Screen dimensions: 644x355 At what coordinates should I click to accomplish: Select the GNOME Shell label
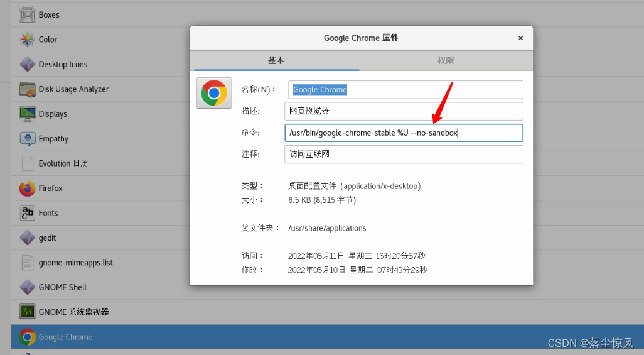tap(62, 287)
